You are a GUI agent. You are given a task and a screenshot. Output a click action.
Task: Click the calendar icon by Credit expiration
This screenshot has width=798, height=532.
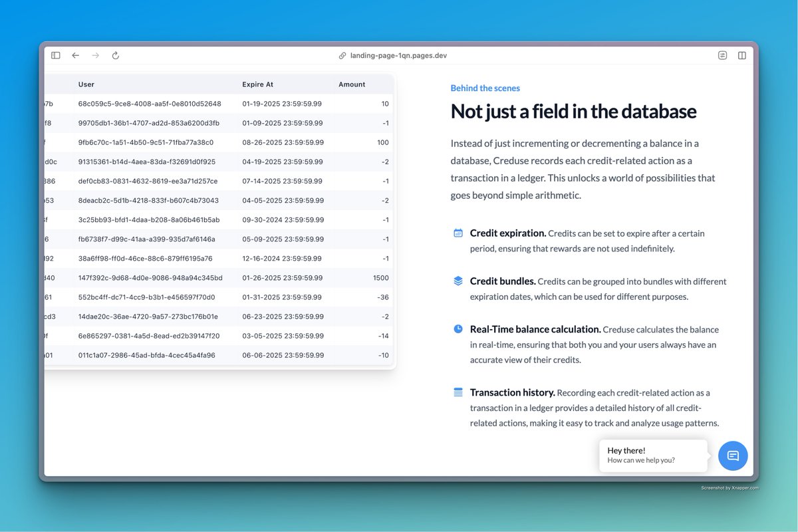(x=458, y=233)
